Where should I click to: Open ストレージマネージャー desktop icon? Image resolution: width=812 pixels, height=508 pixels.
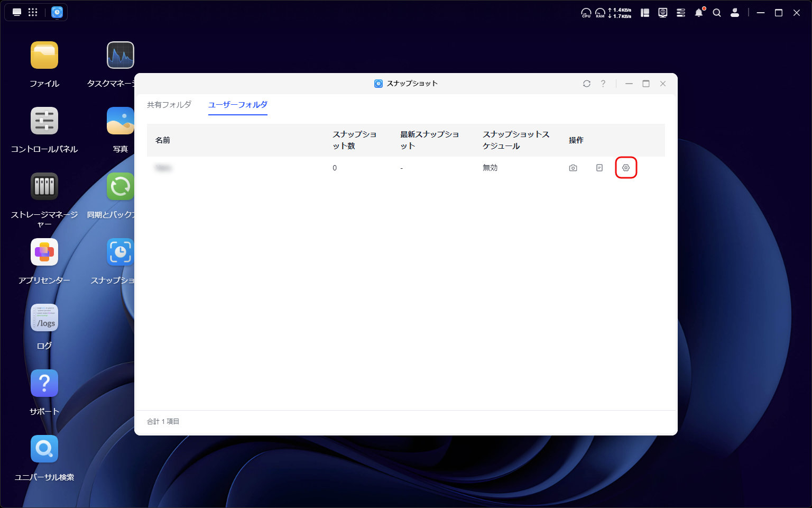coord(44,187)
